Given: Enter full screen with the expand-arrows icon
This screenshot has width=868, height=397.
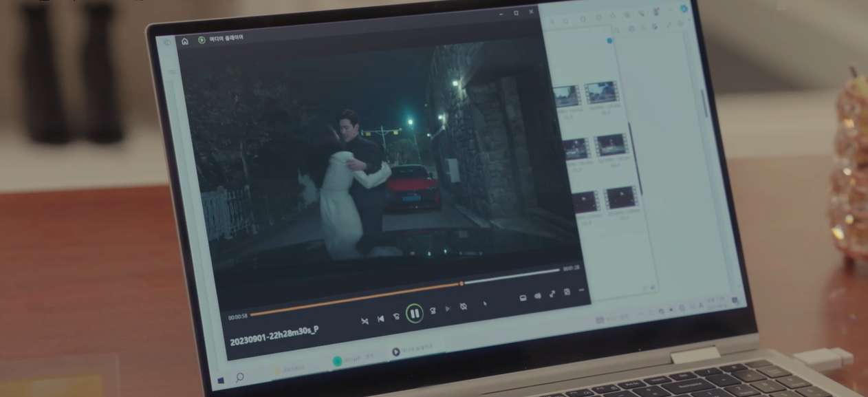Looking at the screenshot, I should (552, 294).
